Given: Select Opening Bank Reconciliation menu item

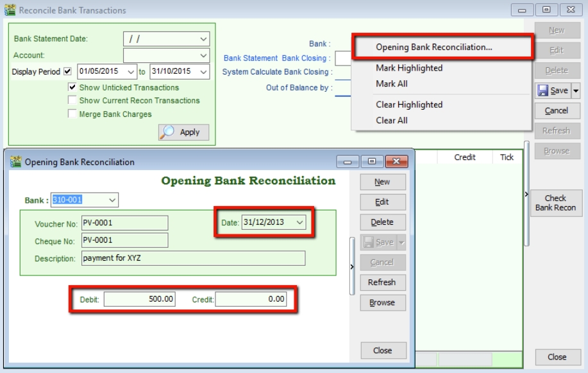Looking at the screenshot, I should tap(434, 47).
